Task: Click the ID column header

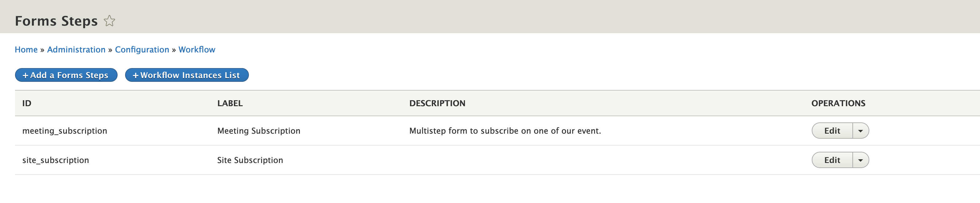Action: pos(27,103)
